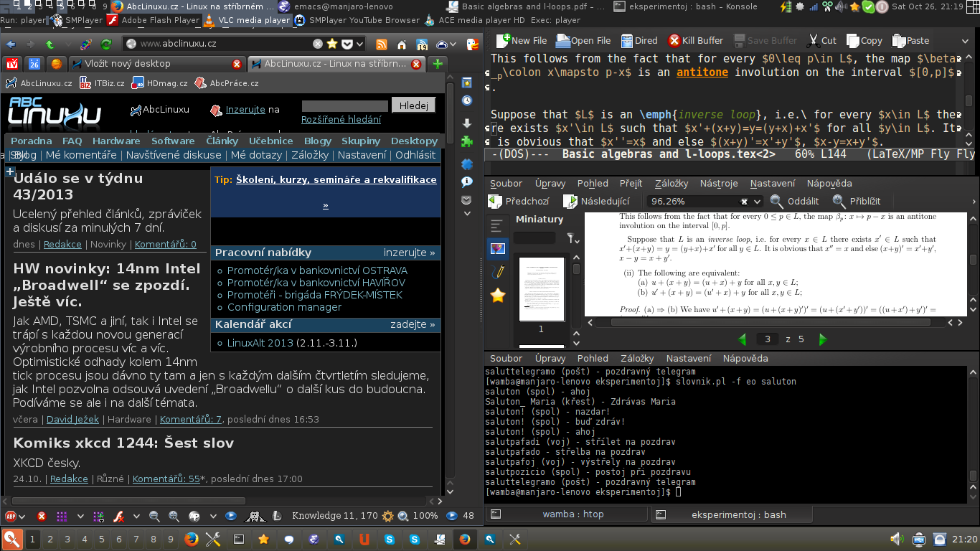Click VLC media player entry in top panel
Screen dimensions: 980x551
point(247,20)
